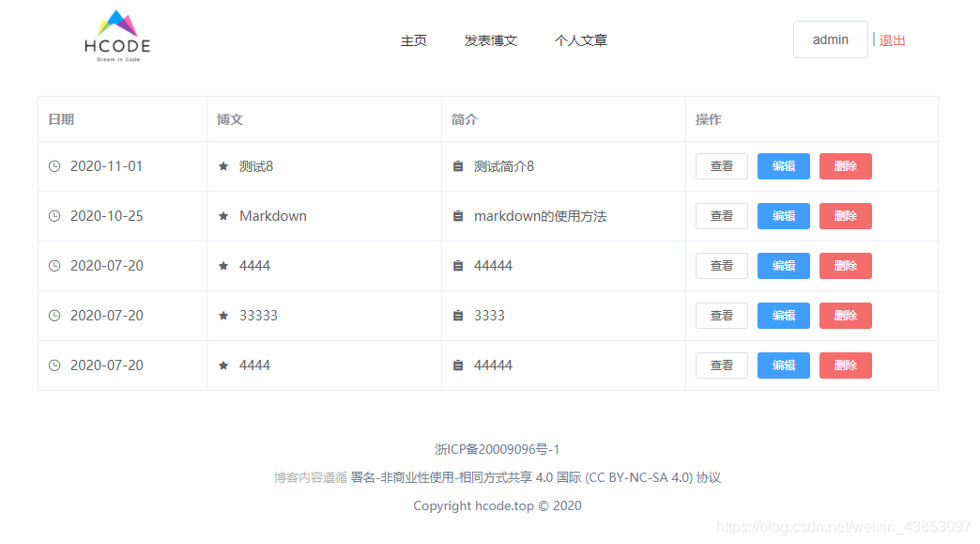The width and height of the screenshot is (980, 544).
Task: Edit the 33333 post with 编辑
Action: tap(783, 316)
